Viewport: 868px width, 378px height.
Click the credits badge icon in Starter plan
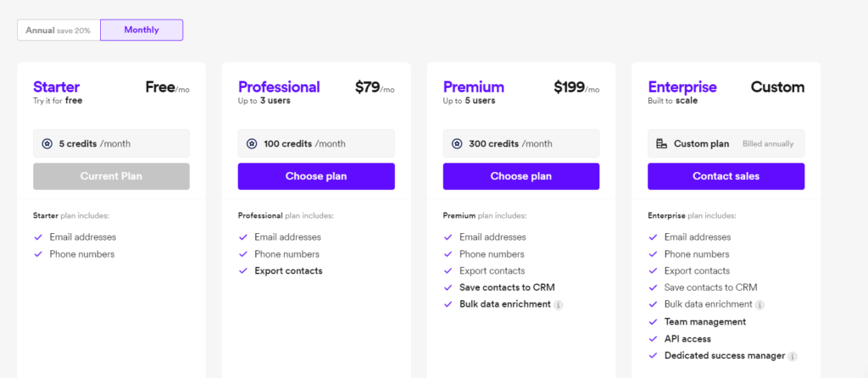[47, 144]
